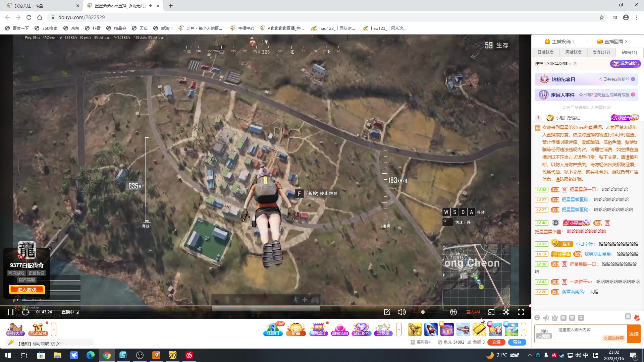
Task: Click the 梗 meme icon in chat
Action: 572,318
